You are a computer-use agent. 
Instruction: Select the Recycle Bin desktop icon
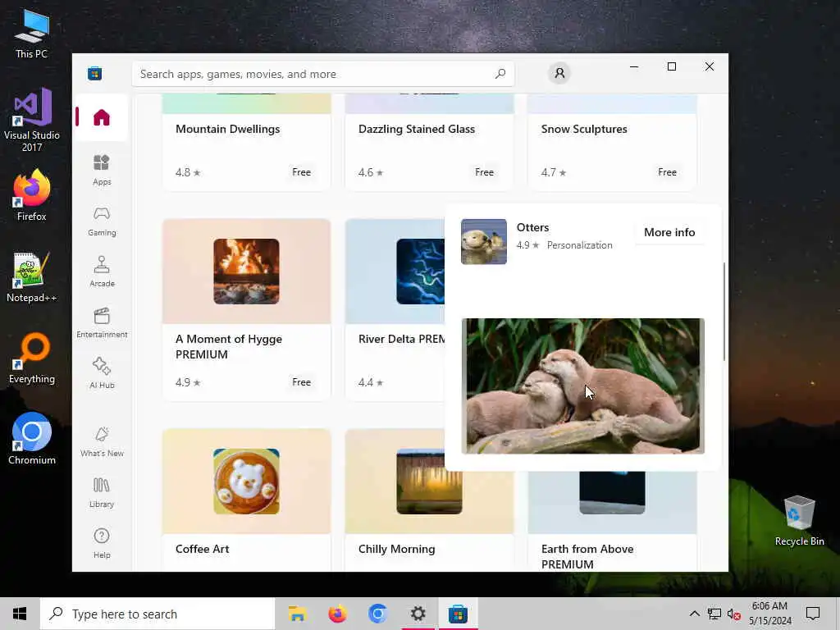point(799,521)
